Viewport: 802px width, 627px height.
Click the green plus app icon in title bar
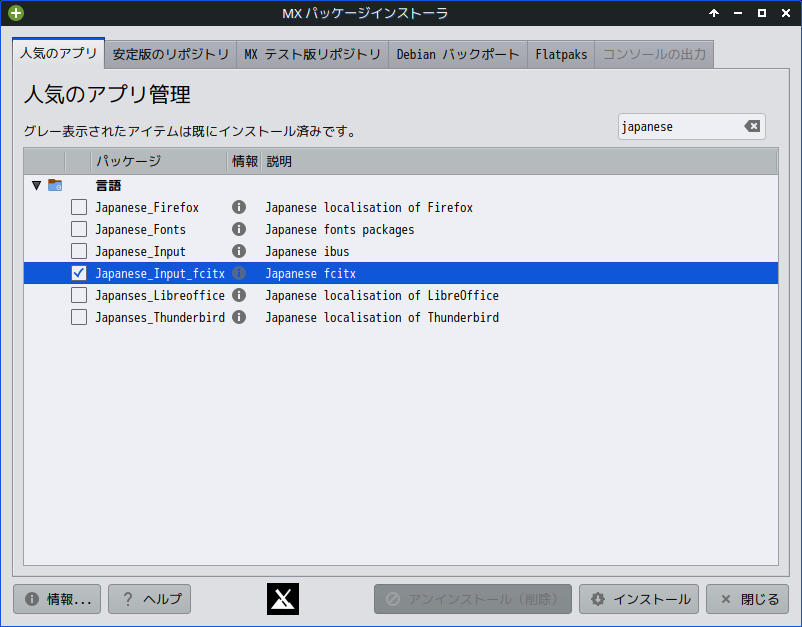click(16, 13)
